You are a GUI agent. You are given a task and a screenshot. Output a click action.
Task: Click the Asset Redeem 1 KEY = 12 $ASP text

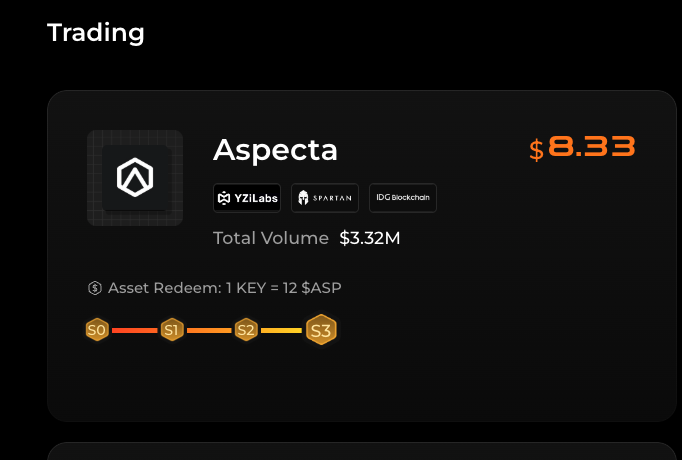pos(224,288)
